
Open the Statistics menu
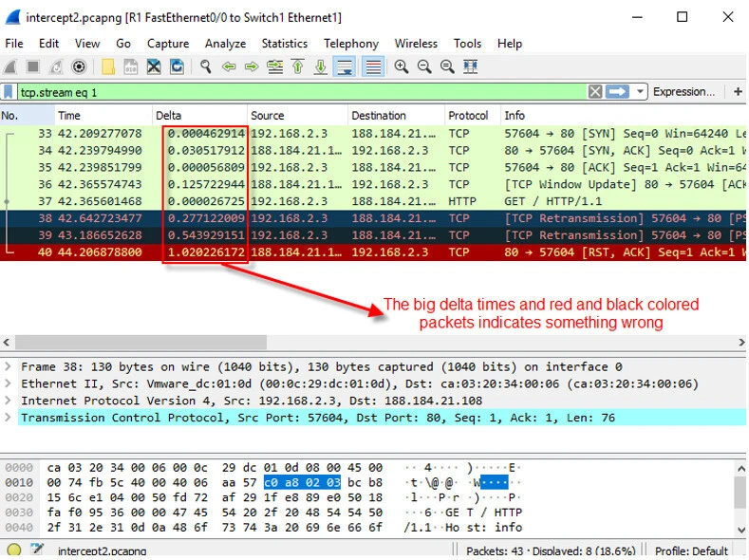click(x=284, y=44)
